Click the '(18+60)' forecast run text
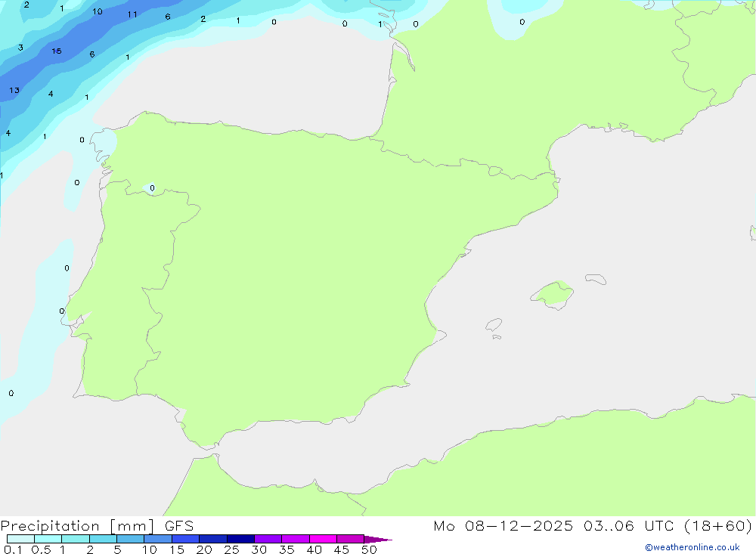The height and width of the screenshot is (554, 756). [x=718, y=525]
